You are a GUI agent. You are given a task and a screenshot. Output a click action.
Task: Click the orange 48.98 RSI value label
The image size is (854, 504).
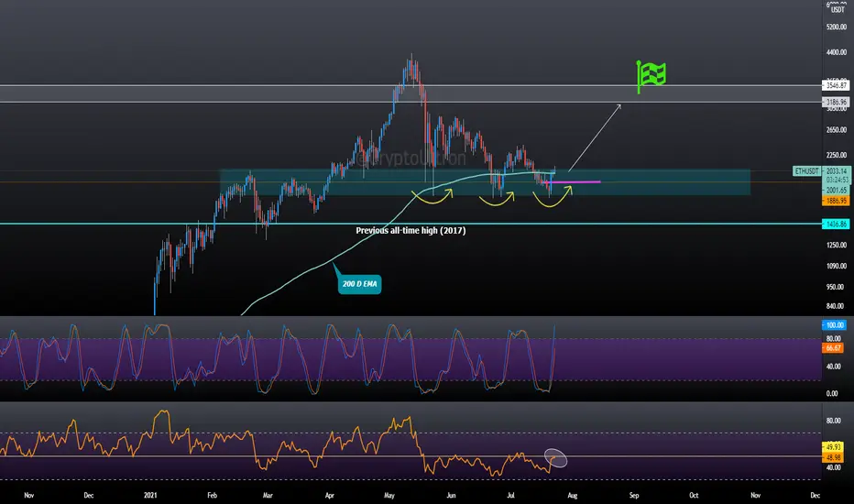[x=833, y=457]
